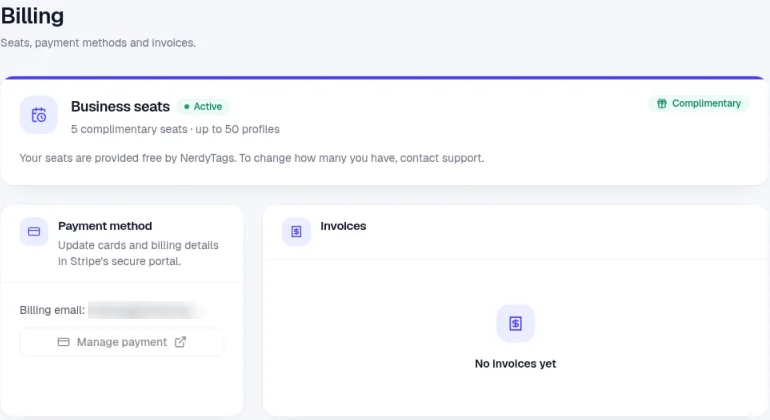
Task: Click the gift icon in Complimentary badge
Action: (x=662, y=104)
